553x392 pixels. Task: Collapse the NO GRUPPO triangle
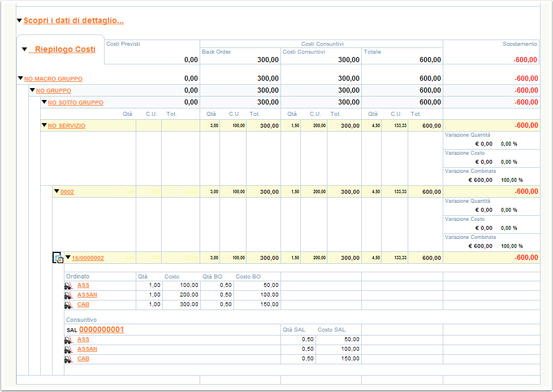coord(32,90)
